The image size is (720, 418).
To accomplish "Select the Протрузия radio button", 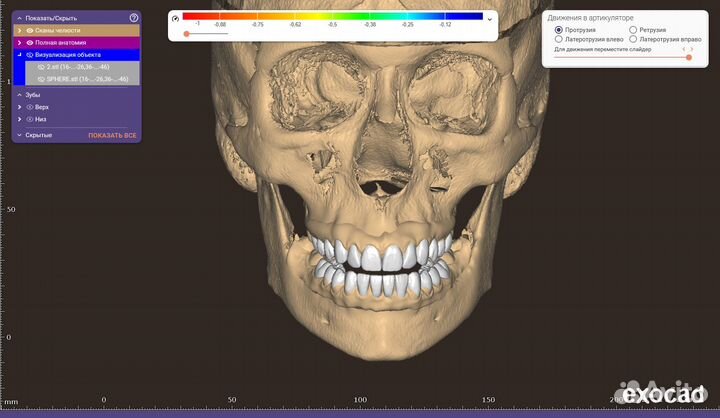I will coord(558,30).
